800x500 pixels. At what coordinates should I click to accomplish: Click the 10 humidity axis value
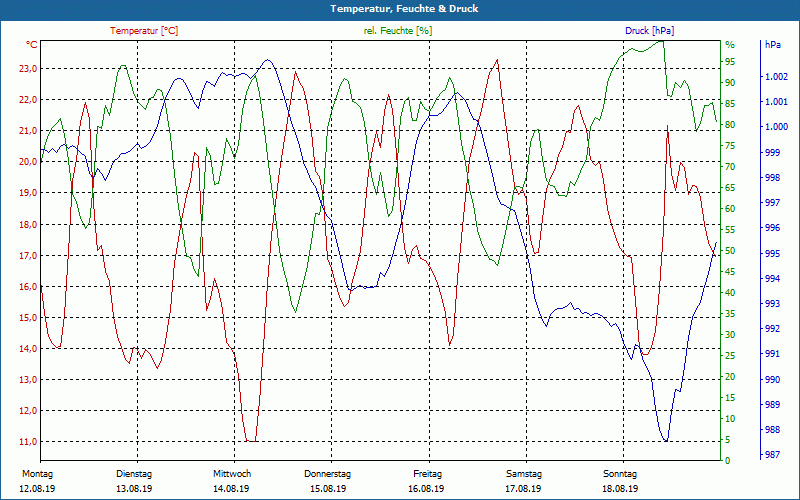(x=730, y=419)
